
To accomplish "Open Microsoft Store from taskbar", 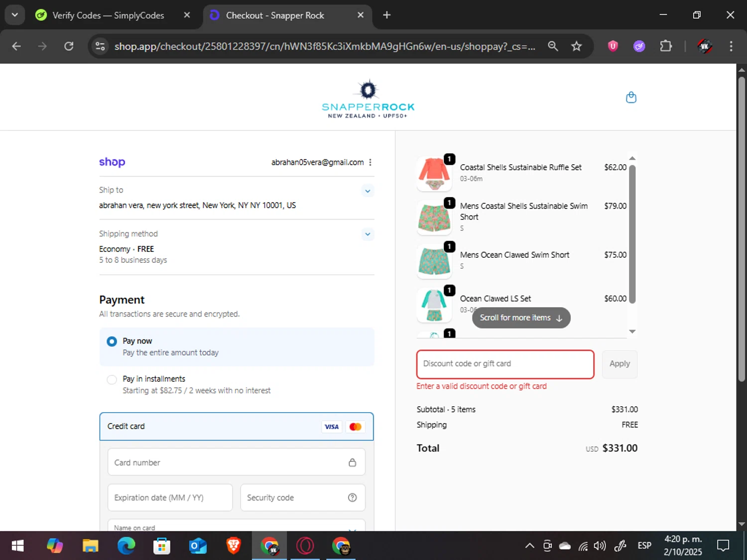I will point(162,546).
